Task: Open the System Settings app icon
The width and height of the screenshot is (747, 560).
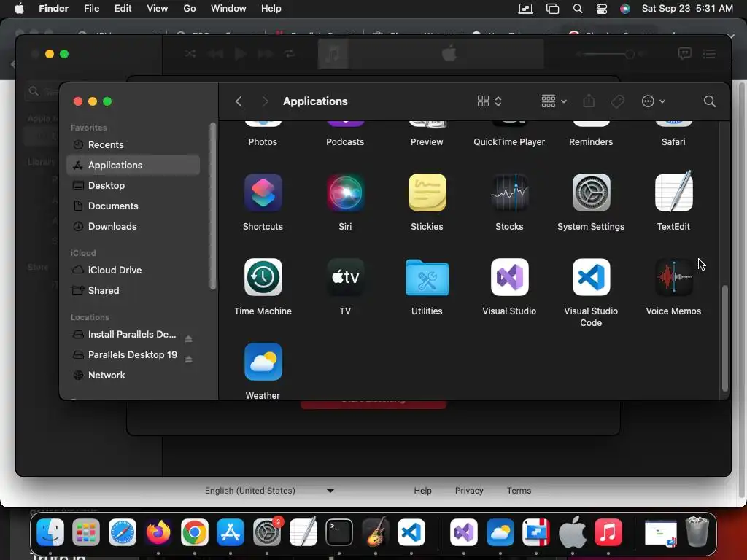Action: [591, 192]
